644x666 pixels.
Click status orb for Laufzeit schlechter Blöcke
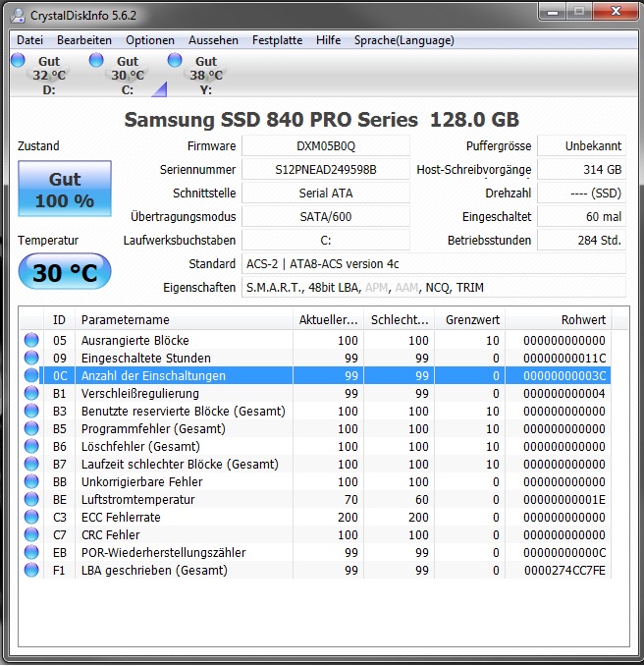[x=31, y=464]
